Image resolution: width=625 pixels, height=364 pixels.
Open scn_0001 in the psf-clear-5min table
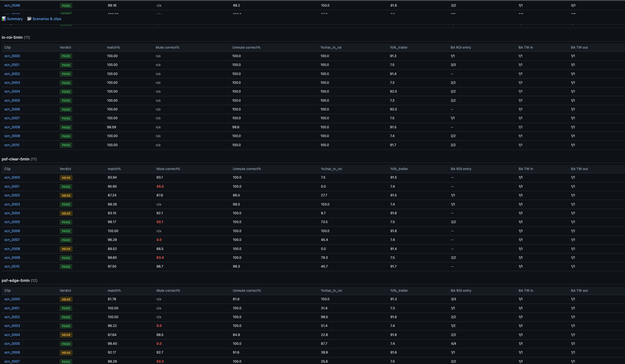[12, 187]
